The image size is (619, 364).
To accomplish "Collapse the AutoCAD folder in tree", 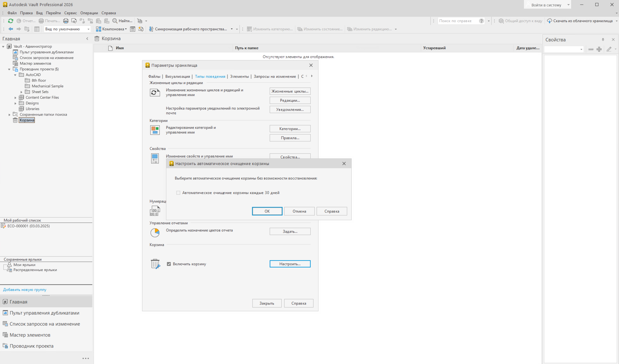I will 15,75.
